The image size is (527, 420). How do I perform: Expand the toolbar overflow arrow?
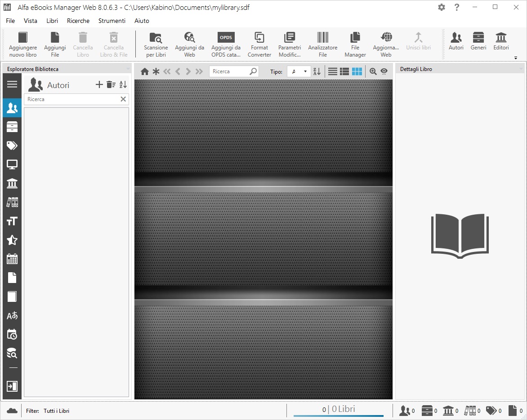click(x=516, y=58)
